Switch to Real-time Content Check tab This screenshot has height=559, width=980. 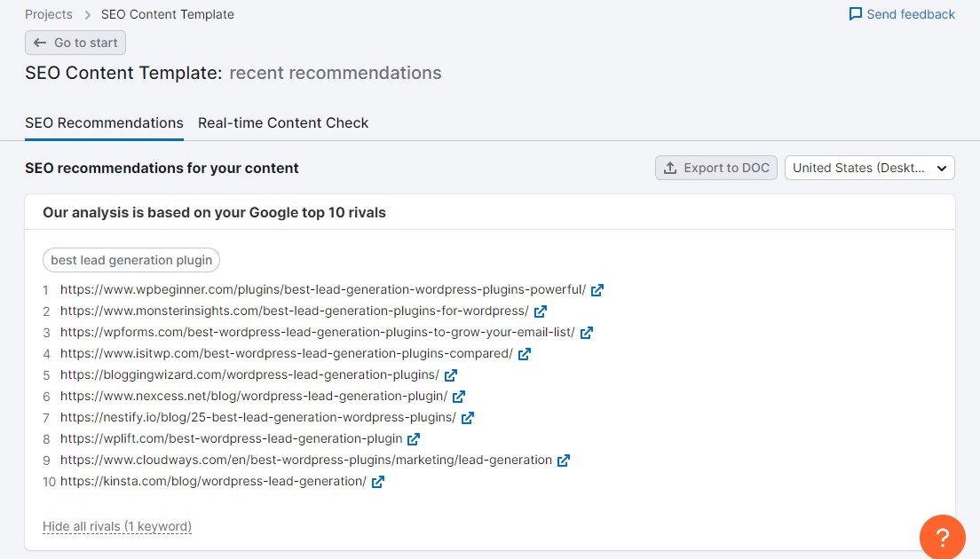click(283, 123)
